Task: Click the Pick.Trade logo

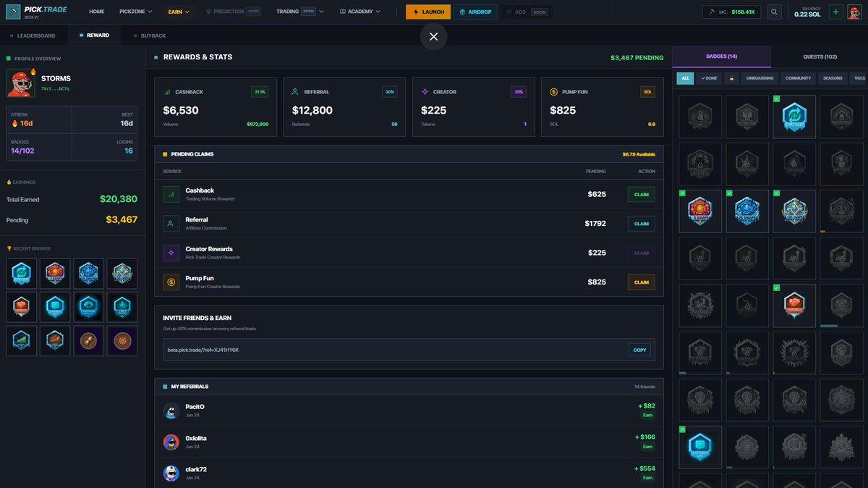Action: [x=35, y=12]
